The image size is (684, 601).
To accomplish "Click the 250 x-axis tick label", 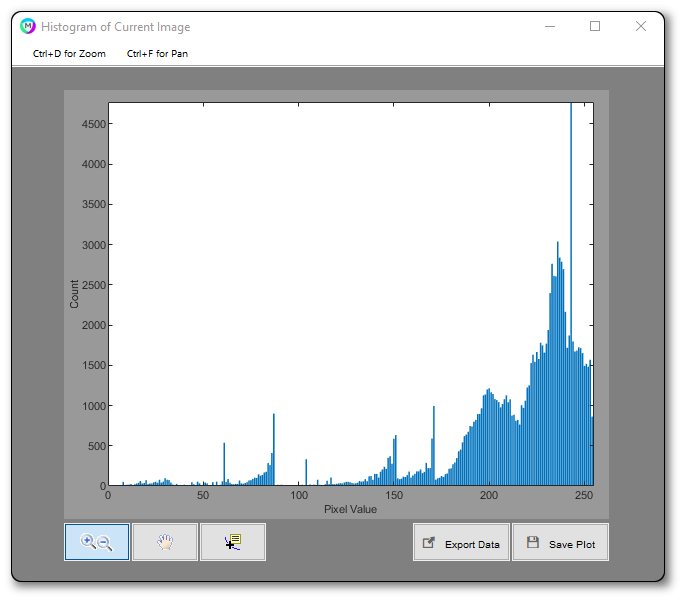I will (584, 495).
